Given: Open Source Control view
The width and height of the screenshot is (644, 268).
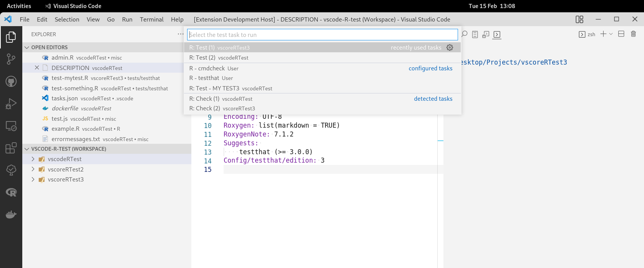Looking at the screenshot, I should pyautogui.click(x=11, y=59).
